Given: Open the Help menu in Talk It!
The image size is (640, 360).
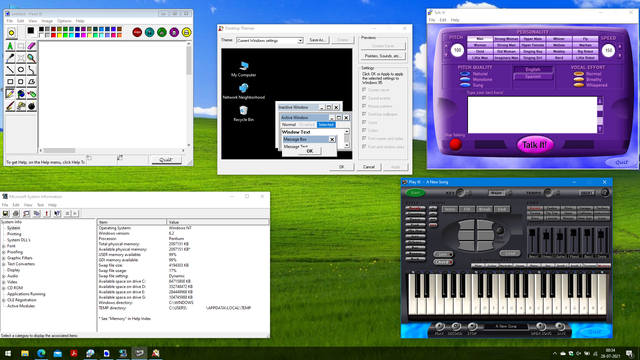Looking at the screenshot, I should tap(455, 20).
